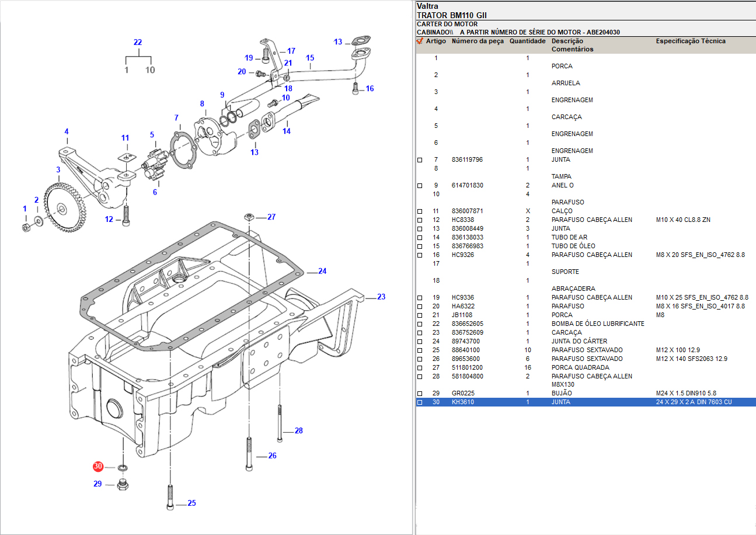
Task: Click the highlighted red callout 30
Action: pos(98,467)
